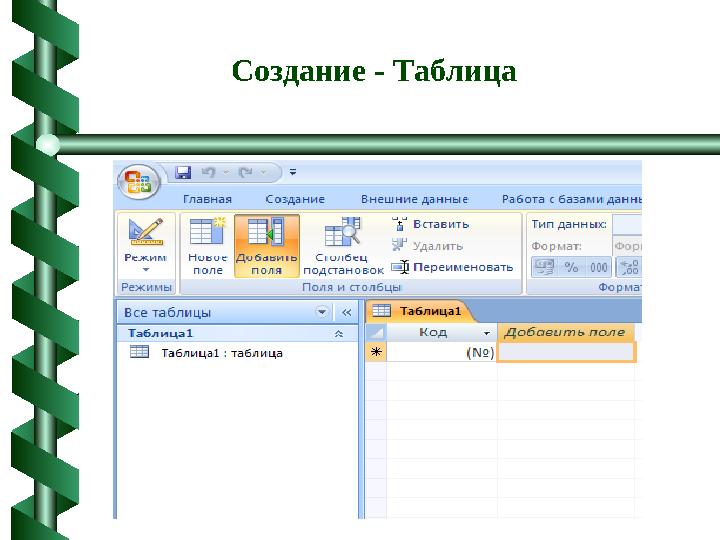
Task: Click the increase decimal places icon
Action: 629,267
